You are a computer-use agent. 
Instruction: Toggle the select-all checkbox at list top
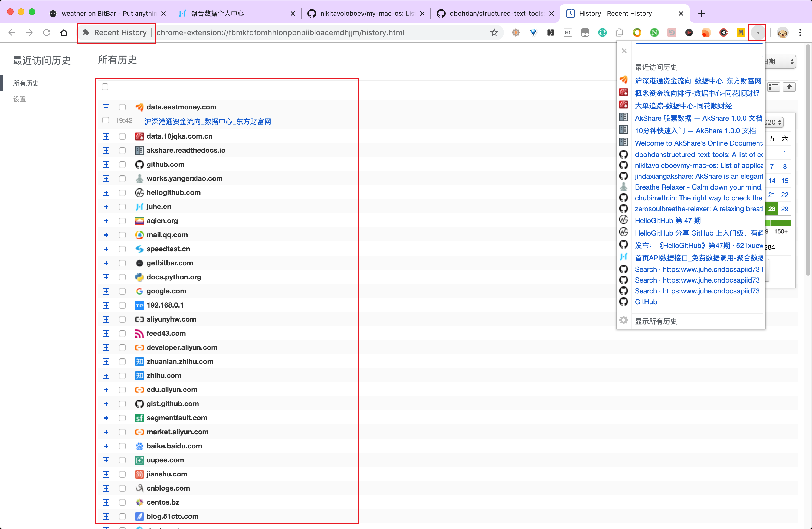coord(105,87)
